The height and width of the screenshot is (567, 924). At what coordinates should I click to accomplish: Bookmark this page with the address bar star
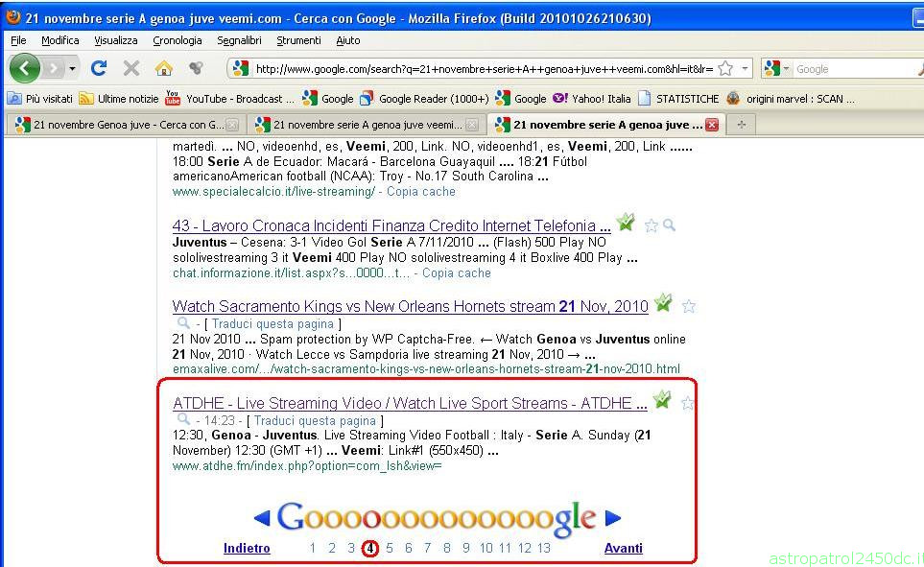[725, 69]
